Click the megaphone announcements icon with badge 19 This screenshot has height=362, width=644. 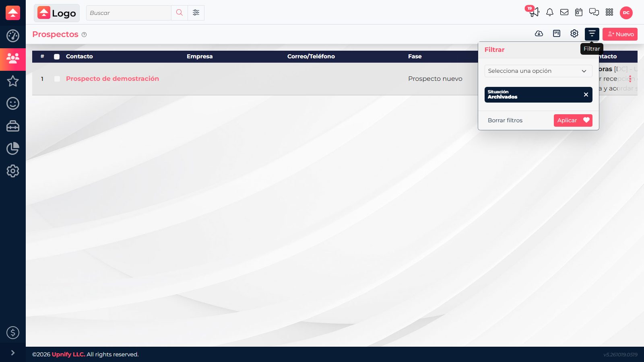534,12
